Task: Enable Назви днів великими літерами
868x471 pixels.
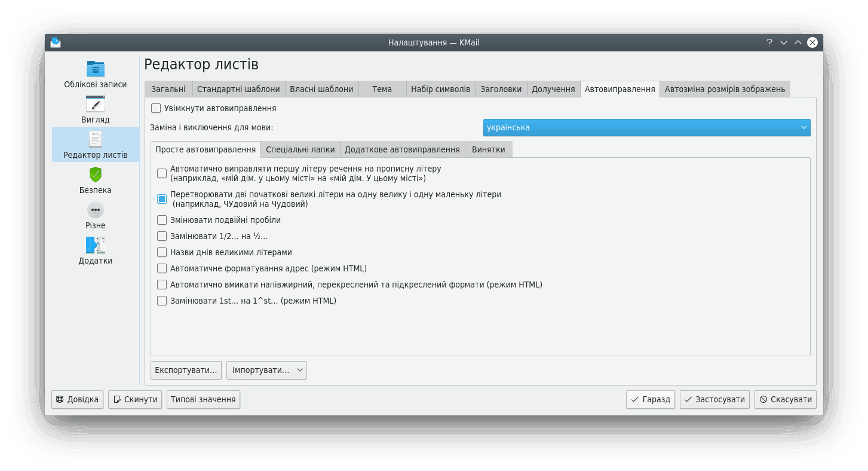Action: coord(162,252)
